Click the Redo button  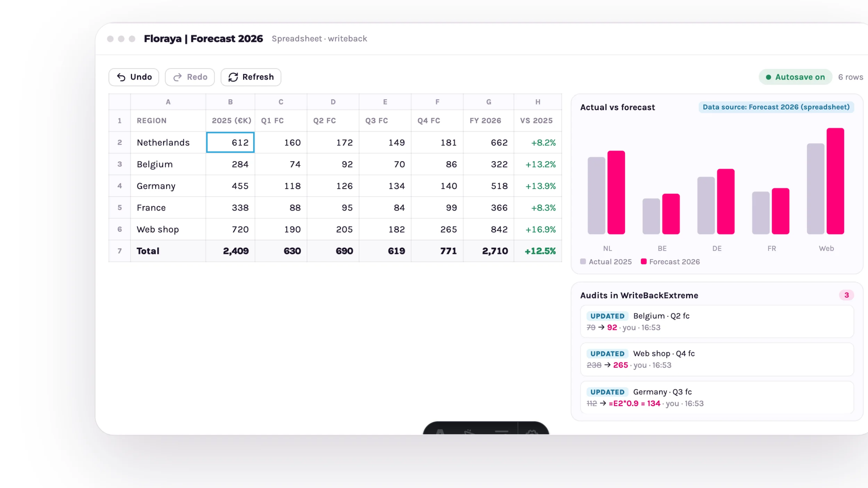coord(190,77)
